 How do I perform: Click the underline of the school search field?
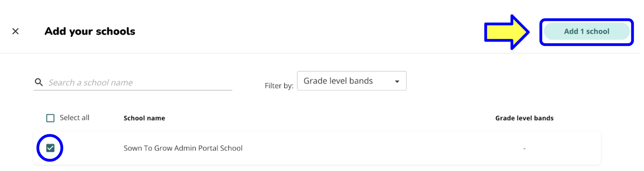tap(133, 90)
